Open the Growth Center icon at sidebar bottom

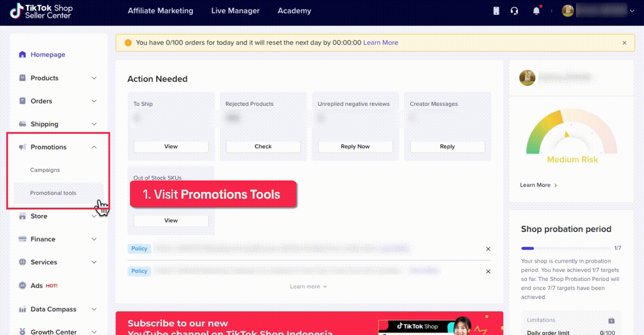(x=22, y=331)
